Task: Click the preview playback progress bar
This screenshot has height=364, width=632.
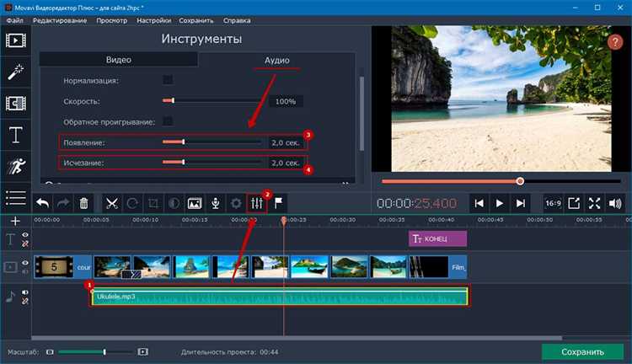Action: [x=501, y=181]
